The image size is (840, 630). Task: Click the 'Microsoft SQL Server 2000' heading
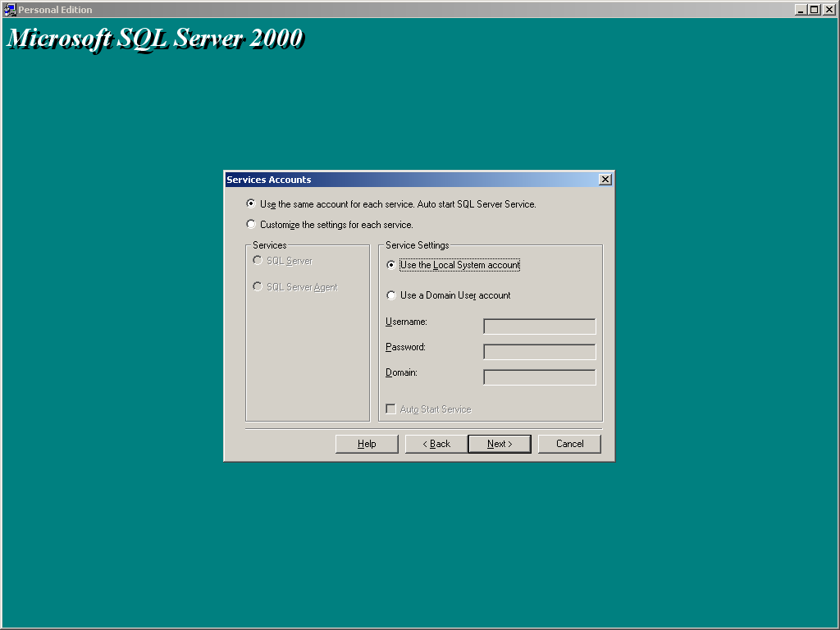pos(155,39)
